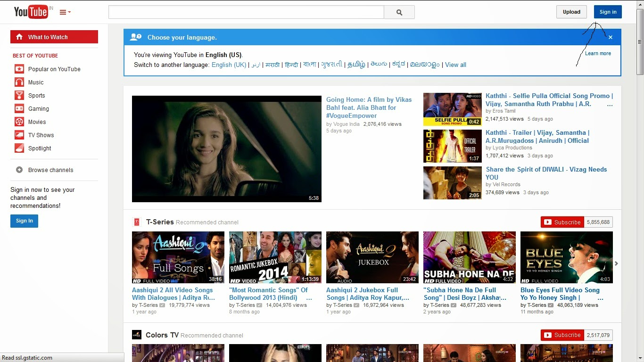Open the Vel Records channel link
This screenshot has width=644, height=362.
[506, 184]
